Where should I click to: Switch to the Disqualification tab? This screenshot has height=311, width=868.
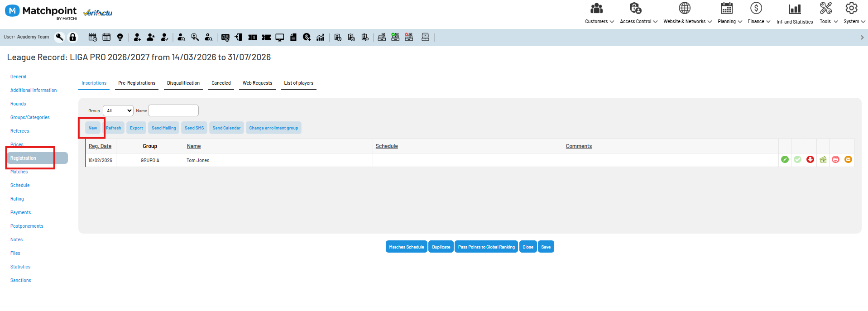183,83
